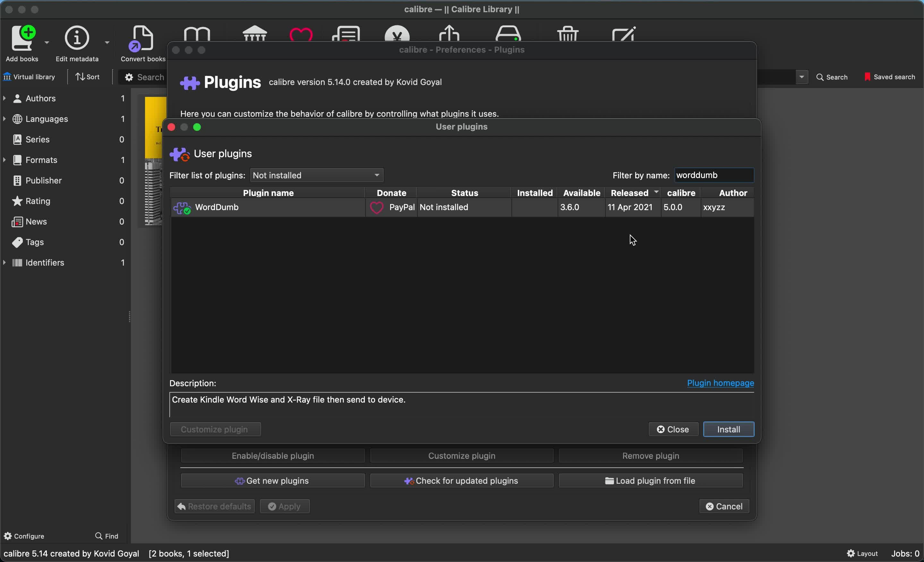Click the 'Load plugin from file' option

click(651, 480)
